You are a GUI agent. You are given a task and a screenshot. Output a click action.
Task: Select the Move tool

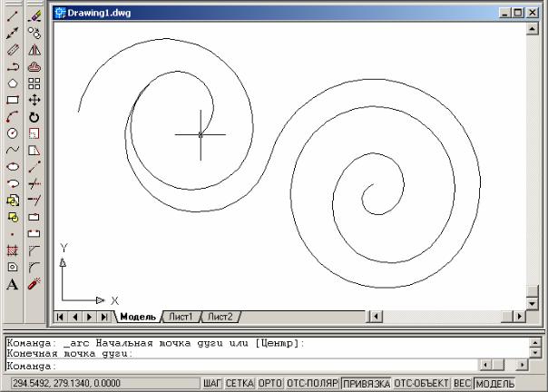click(x=34, y=100)
